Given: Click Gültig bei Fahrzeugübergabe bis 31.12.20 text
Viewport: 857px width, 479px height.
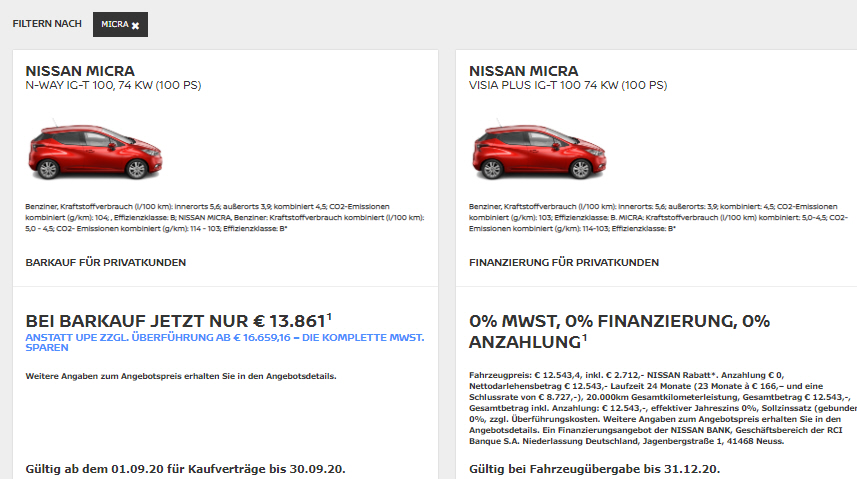Looking at the screenshot, I should 595,469.
